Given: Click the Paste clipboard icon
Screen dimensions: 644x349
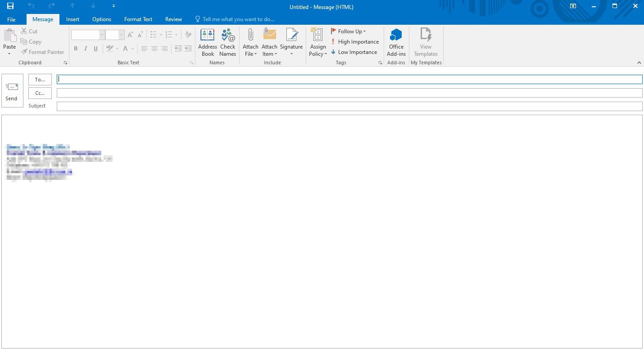Looking at the screenshot, I should coord(9,36).
